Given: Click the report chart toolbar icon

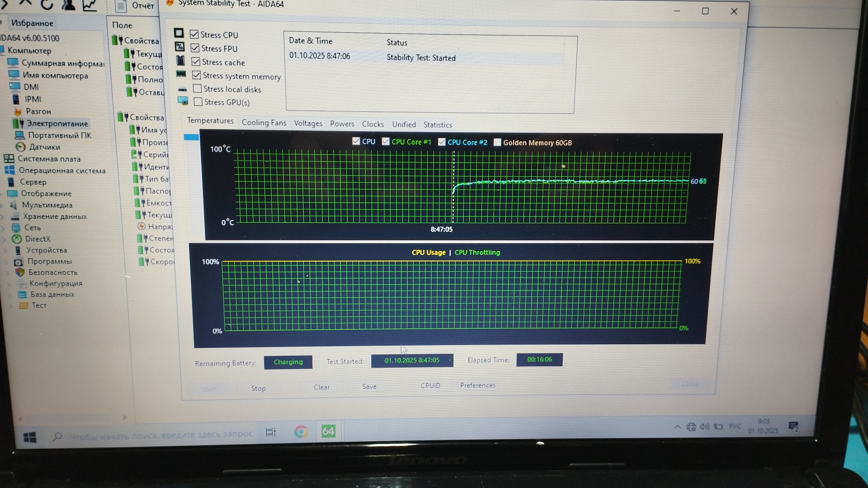Looking at the screenshot, I should click(90, 5).
